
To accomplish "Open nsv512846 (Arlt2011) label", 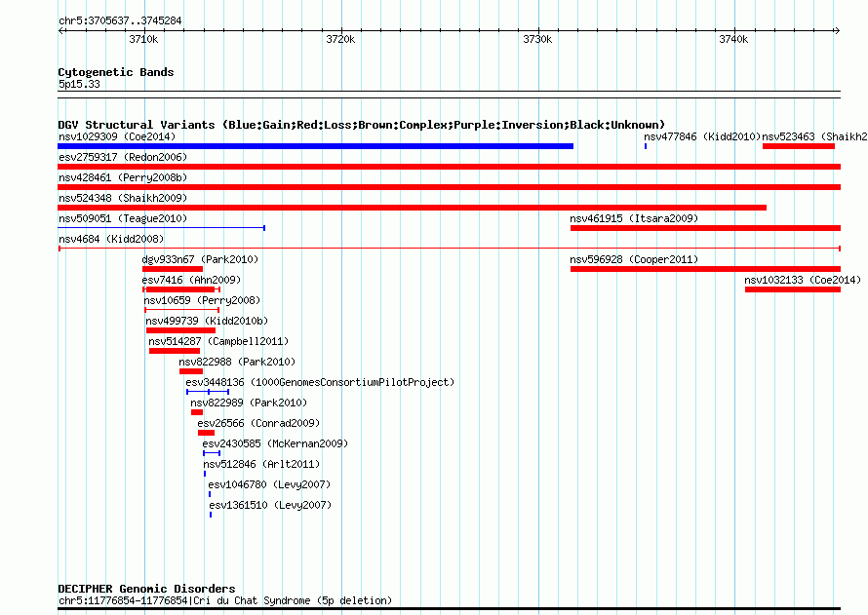I will pyautogui.click(x=261, y=464).
